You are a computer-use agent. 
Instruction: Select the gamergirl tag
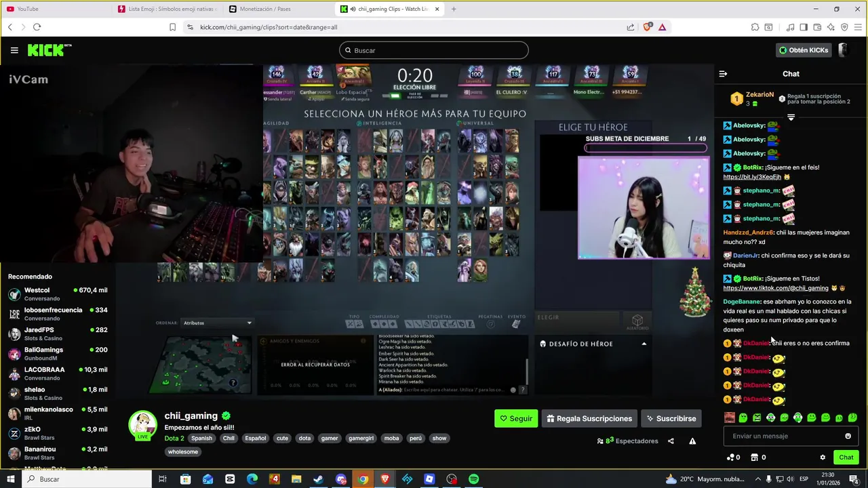point(361,438)
